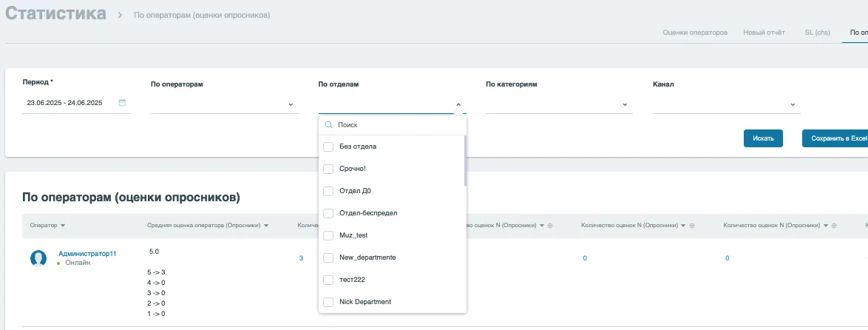Collapse the По отделам dropdown chevron

click(458, 104)
